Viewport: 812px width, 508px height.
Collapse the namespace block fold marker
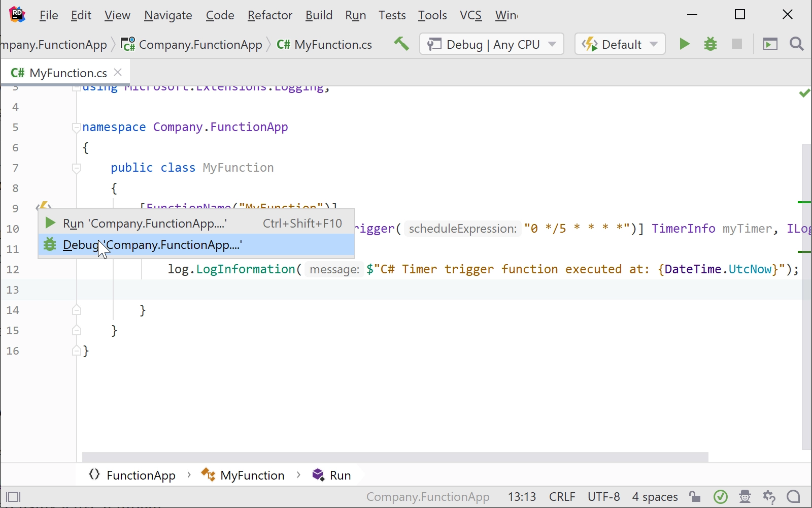pyautogui.click(x=77, y=128)
